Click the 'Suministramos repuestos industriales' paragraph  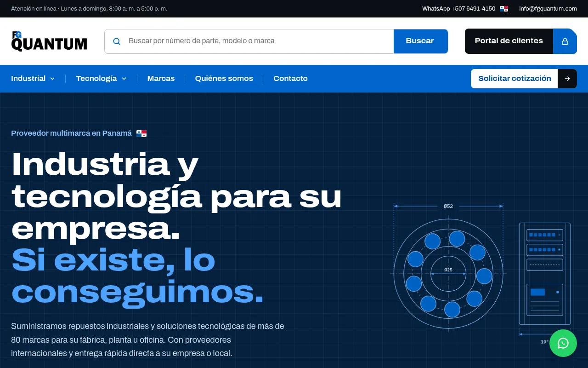(x=147, y=340)
